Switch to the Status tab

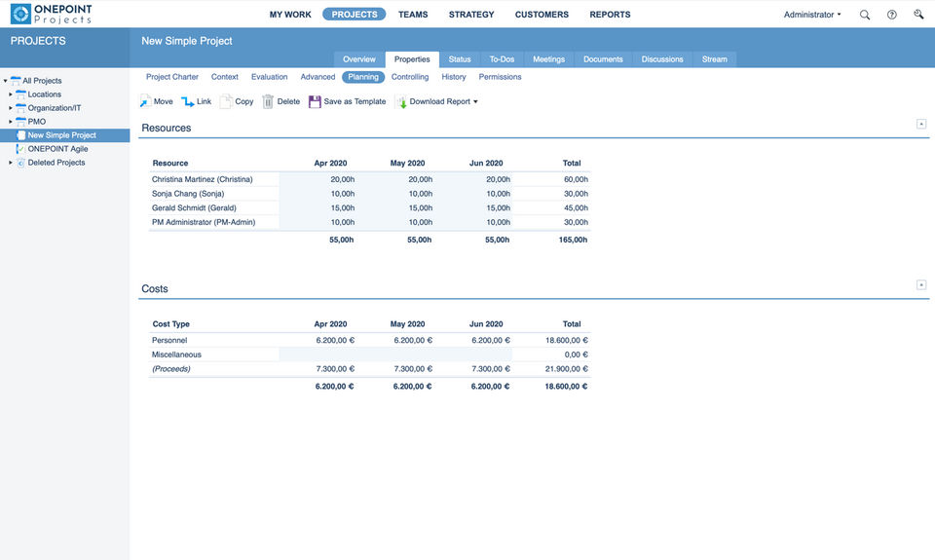click(x=459, y=59)
